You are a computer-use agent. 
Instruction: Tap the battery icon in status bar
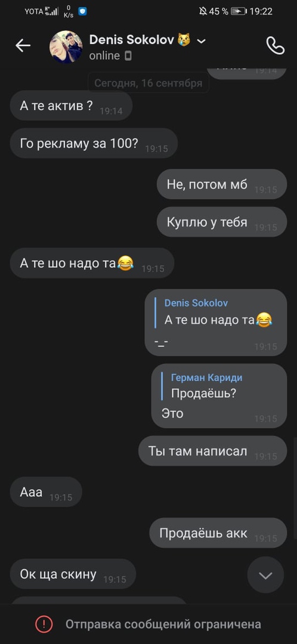(x=239, y=11)
